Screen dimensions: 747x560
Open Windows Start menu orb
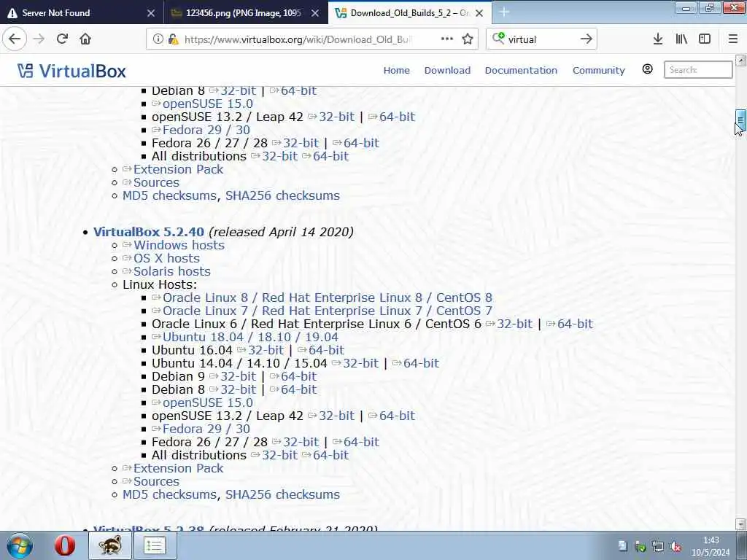click(x=20, y=545)
